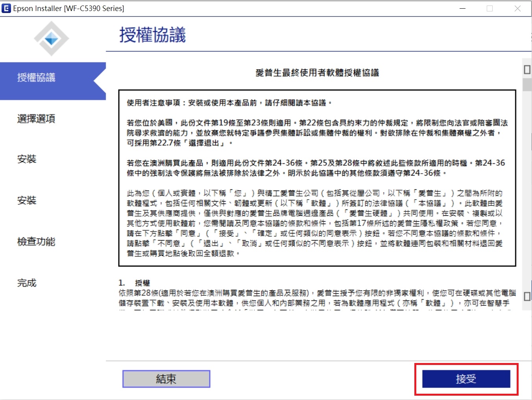This screenshot has width=532, height=400.
Task: Click the Epson diamond logo above the sidebar
Action: pos(52,39)
